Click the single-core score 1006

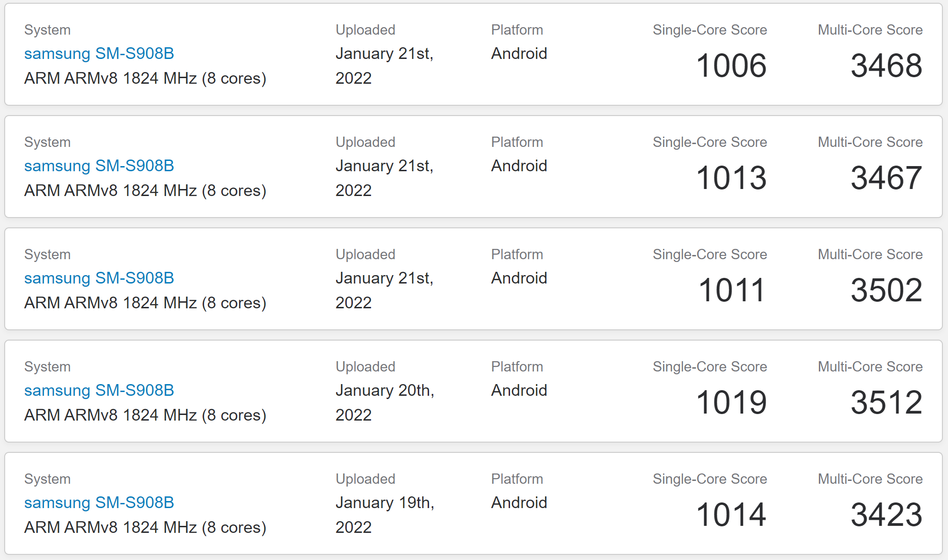coord(731,65)
